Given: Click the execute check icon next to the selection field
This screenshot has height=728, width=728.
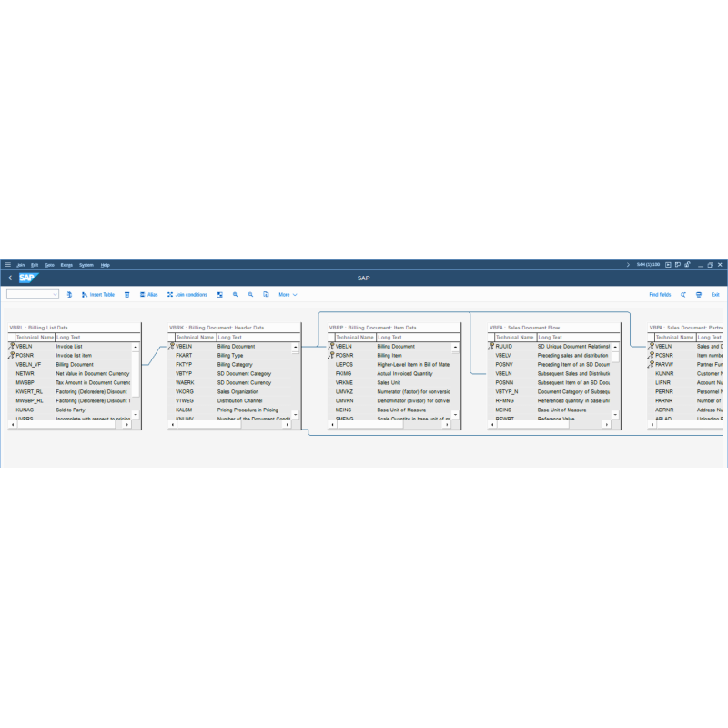Looking at the screenshot, I should tap(69, 294).
